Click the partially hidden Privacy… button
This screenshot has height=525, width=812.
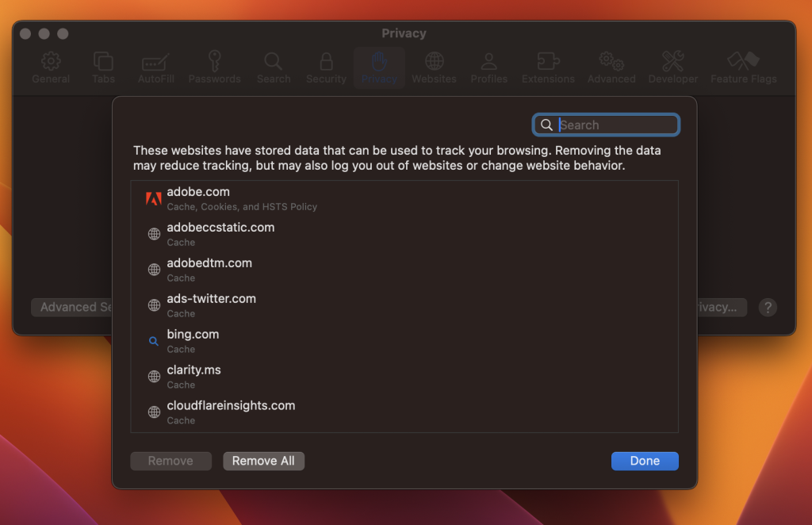click(722, 308)
